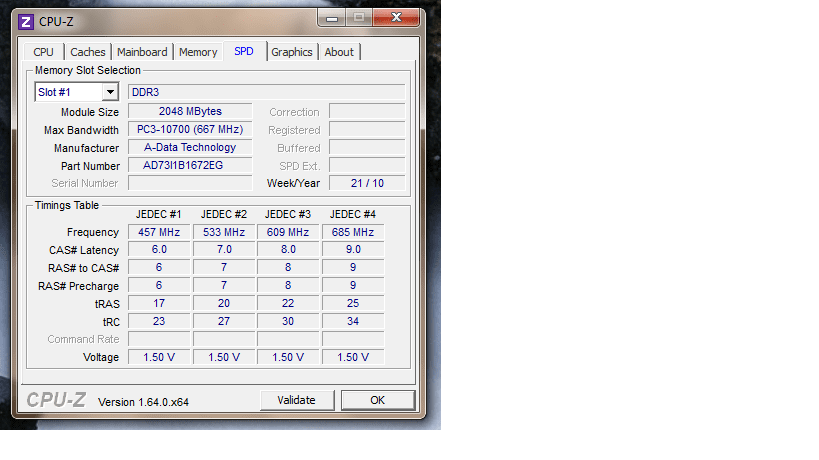This screenshot has width=819, height=460.
Task: Click the CAS# Latency 8.0 value
Action: coord(288,250)
